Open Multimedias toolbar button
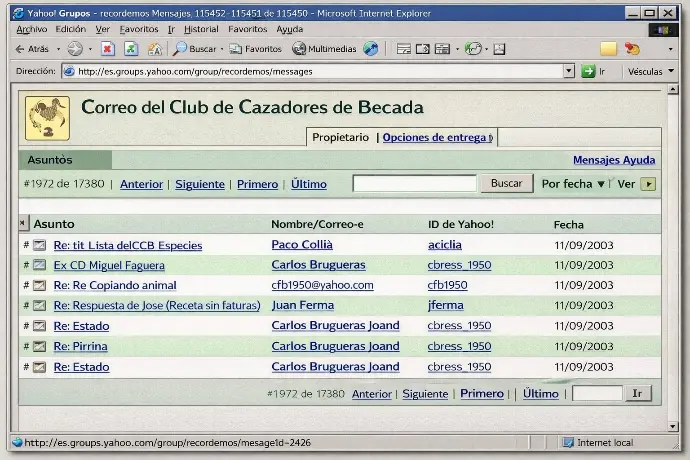Screen dimensions: 690x460 pyautogui.click(x=324, y=49)
